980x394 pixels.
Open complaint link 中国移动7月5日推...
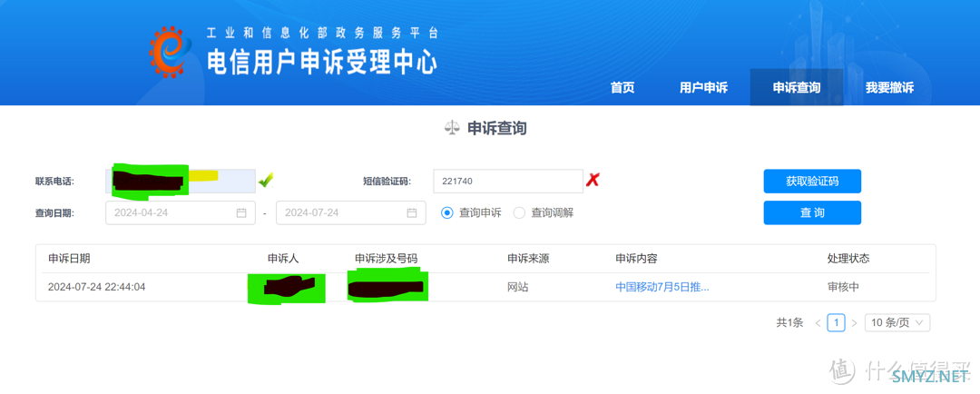(x=662, y=287)
